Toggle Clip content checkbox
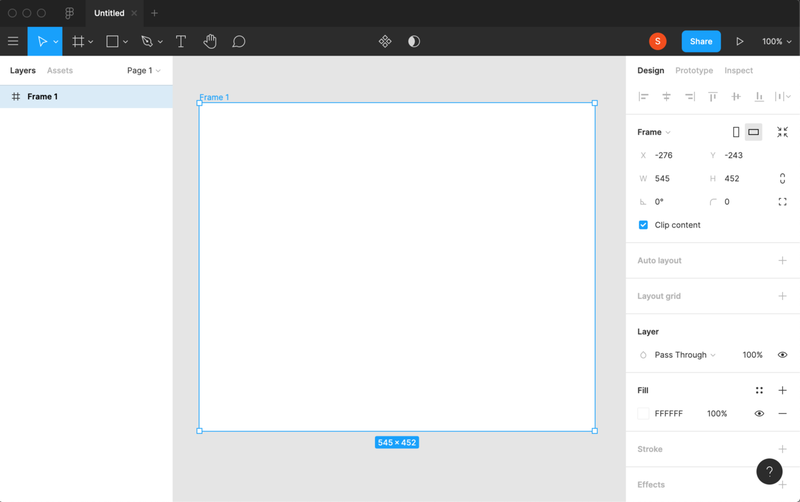800x502 pixels. 643,225
